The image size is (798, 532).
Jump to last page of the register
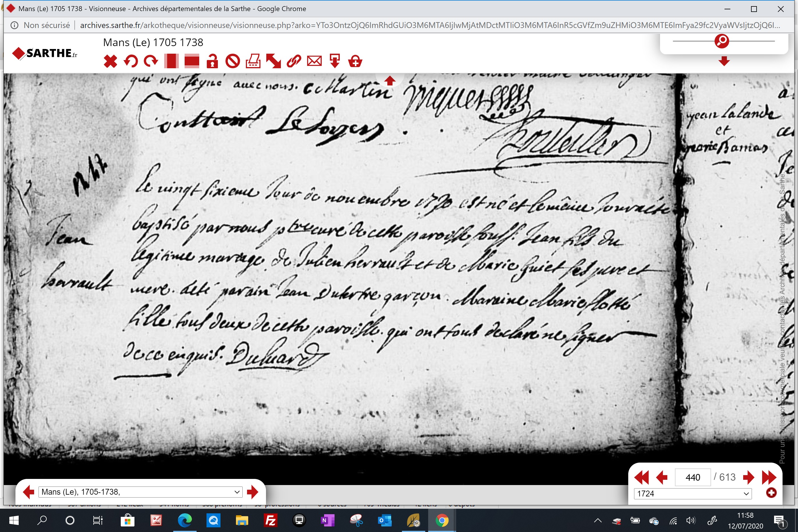point(769,477)
